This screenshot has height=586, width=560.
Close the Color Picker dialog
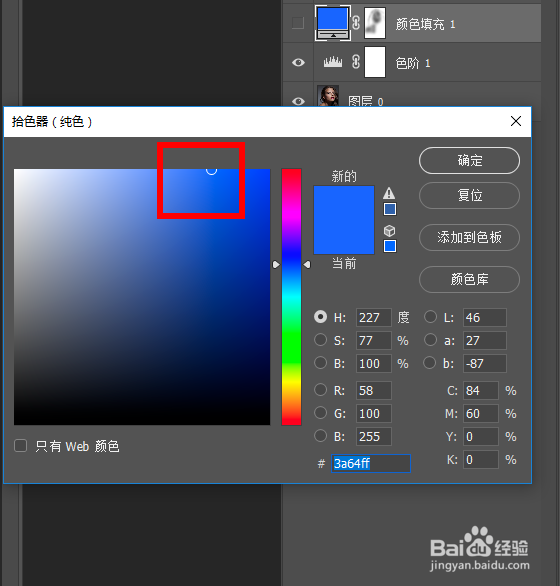516,121
